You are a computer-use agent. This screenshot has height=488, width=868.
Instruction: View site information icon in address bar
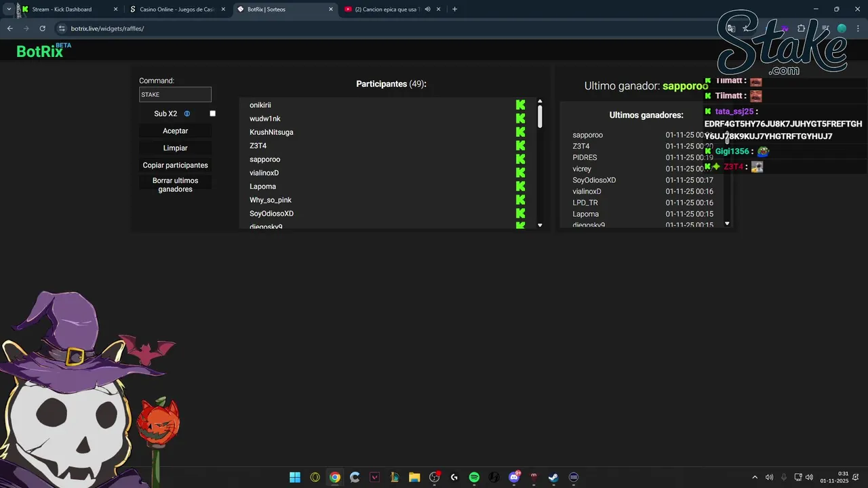[62, 28]
